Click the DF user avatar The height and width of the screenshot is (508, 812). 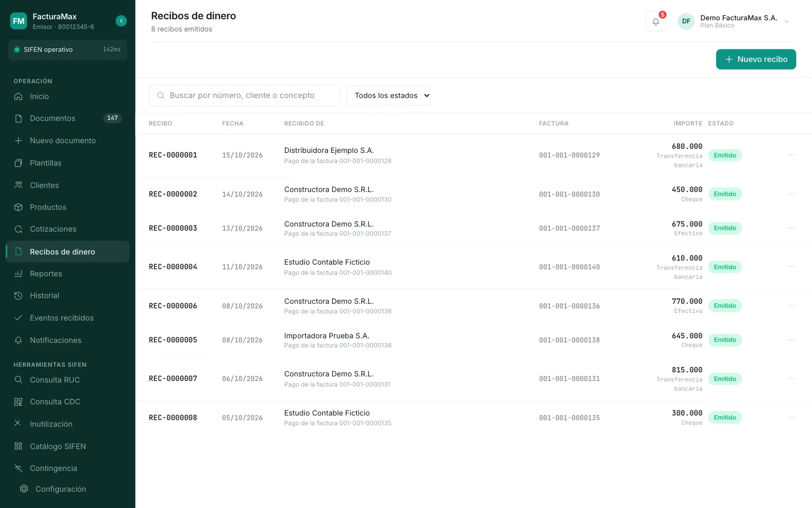tap(686, 21)
